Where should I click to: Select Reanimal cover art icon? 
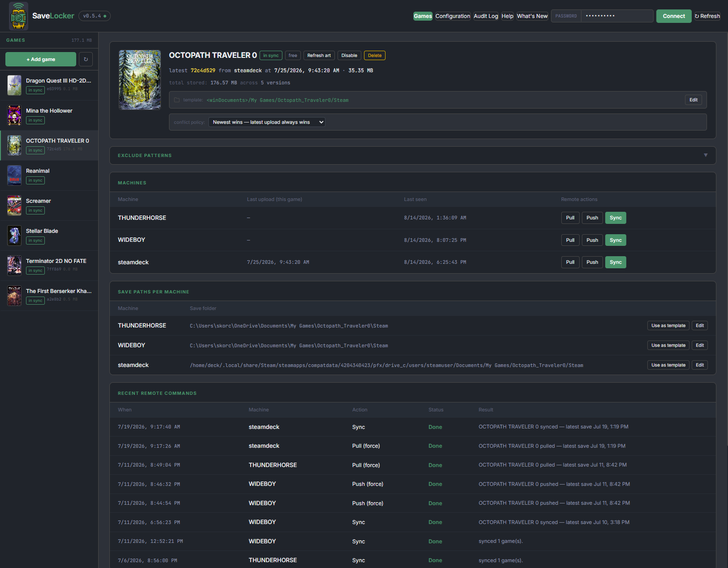(14, 175)
